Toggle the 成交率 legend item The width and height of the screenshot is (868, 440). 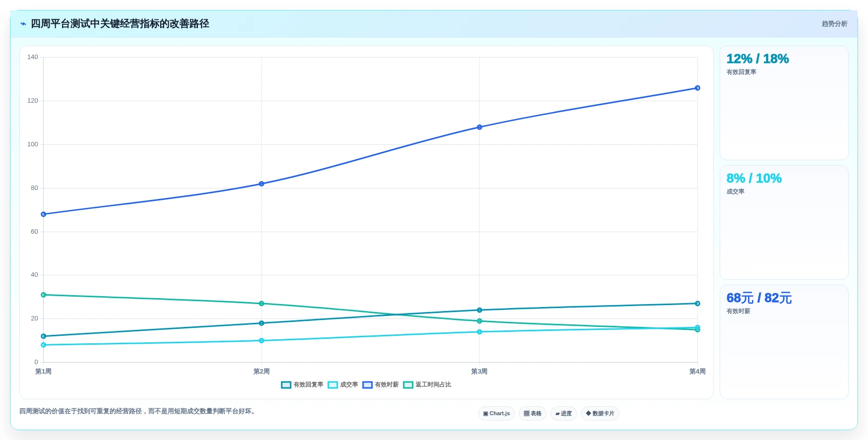(x=343, y=385)
